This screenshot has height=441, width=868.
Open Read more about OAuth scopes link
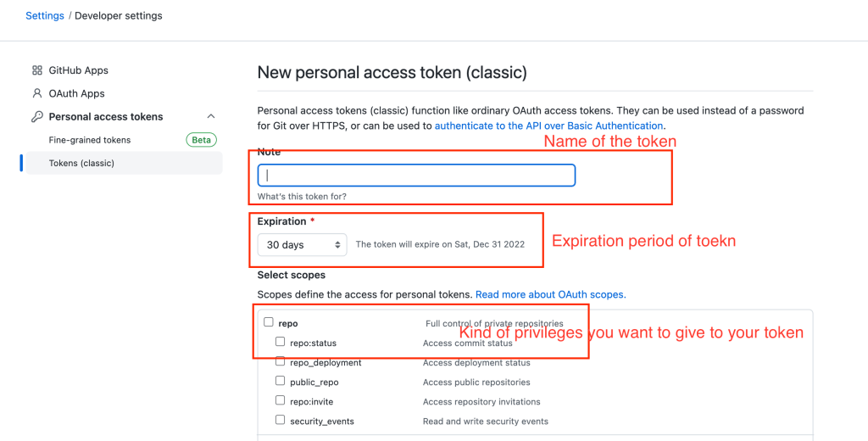[550, 294]
